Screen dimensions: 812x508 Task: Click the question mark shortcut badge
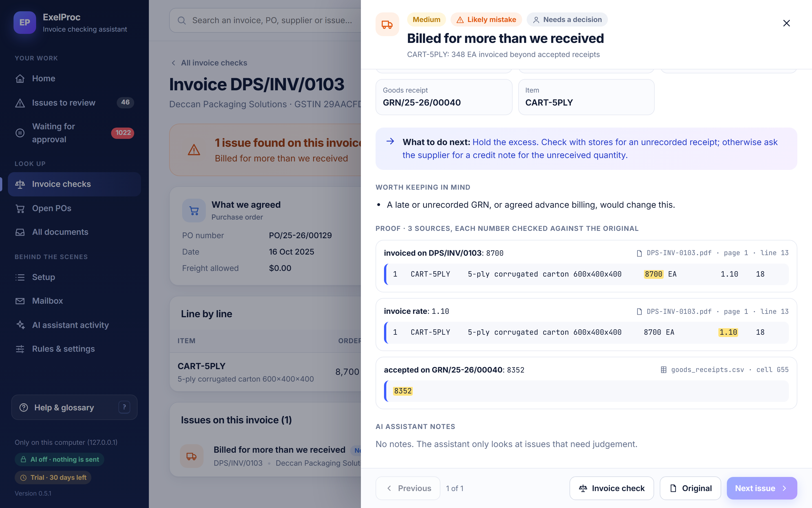point(124,407)
